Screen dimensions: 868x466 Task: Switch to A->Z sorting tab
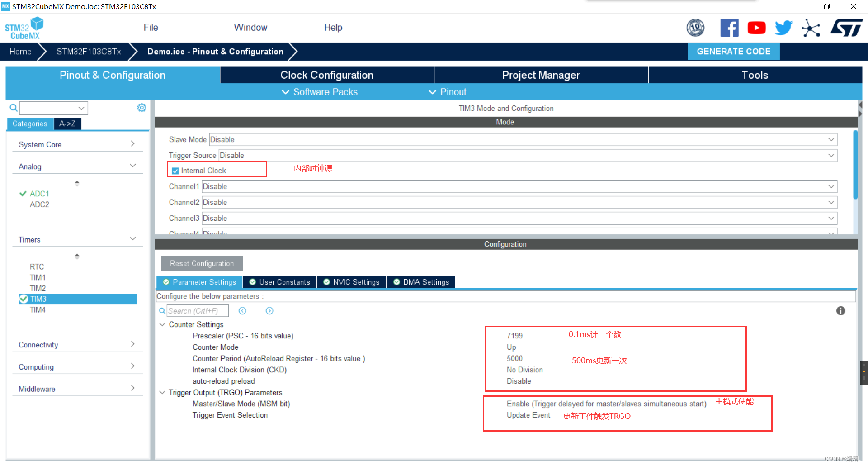[x=67, y=124]
